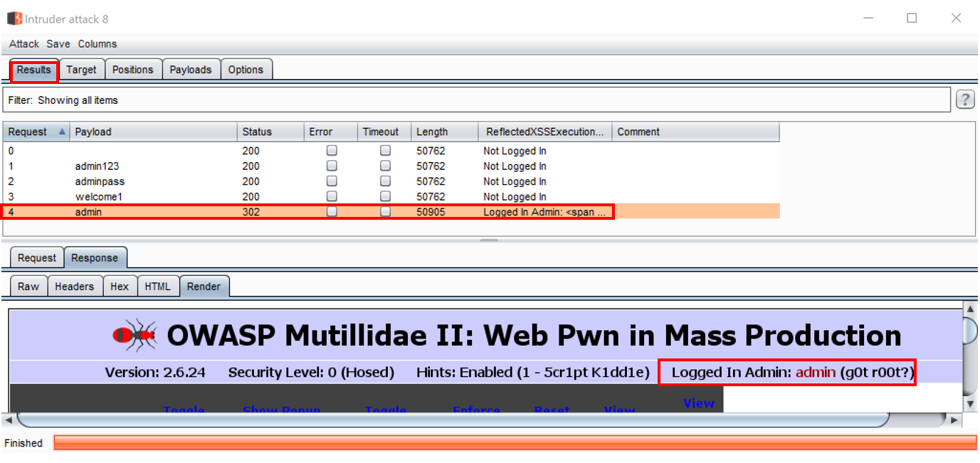Toggle Error checkbox for admin123 row

(x=332, y=166)
